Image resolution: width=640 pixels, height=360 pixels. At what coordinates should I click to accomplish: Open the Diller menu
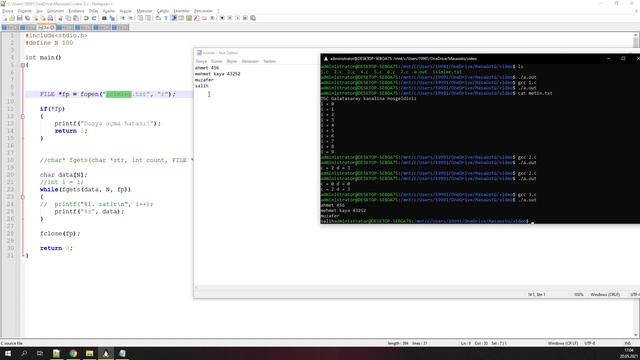pyautogui.click(x=93, y=11)
